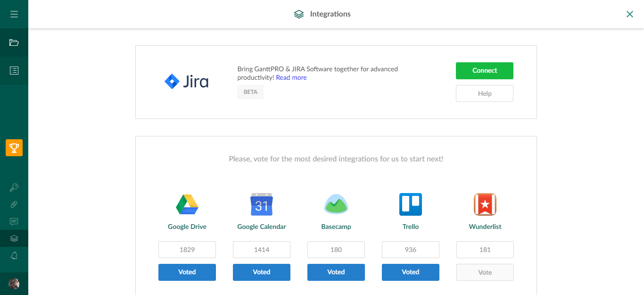The image size is (644, 295).
Task: Toggle the Voted button under Google Drive
Action: (x=187, y=272)
